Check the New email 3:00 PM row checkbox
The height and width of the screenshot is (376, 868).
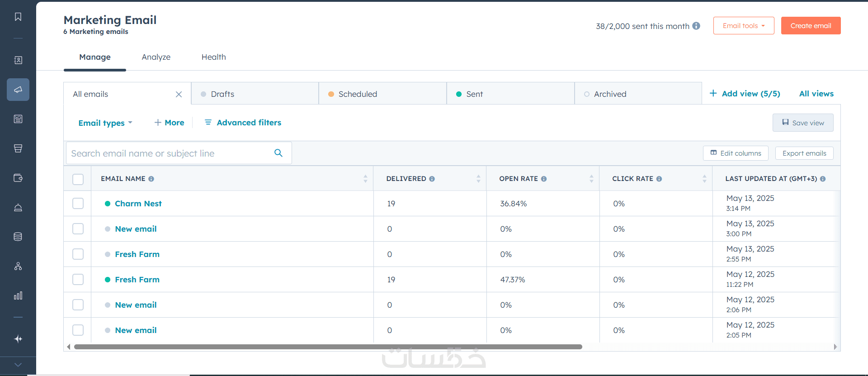(x=78, y=229)
